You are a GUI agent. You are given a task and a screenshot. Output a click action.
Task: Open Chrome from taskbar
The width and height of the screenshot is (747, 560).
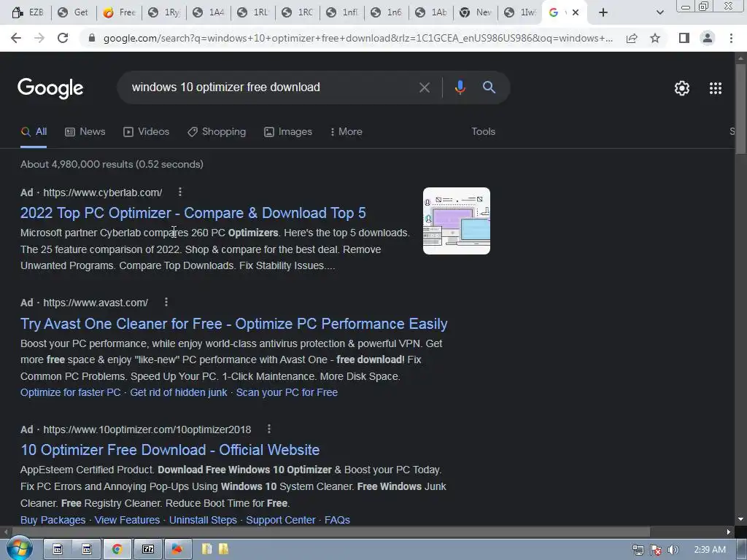[117, 550]
